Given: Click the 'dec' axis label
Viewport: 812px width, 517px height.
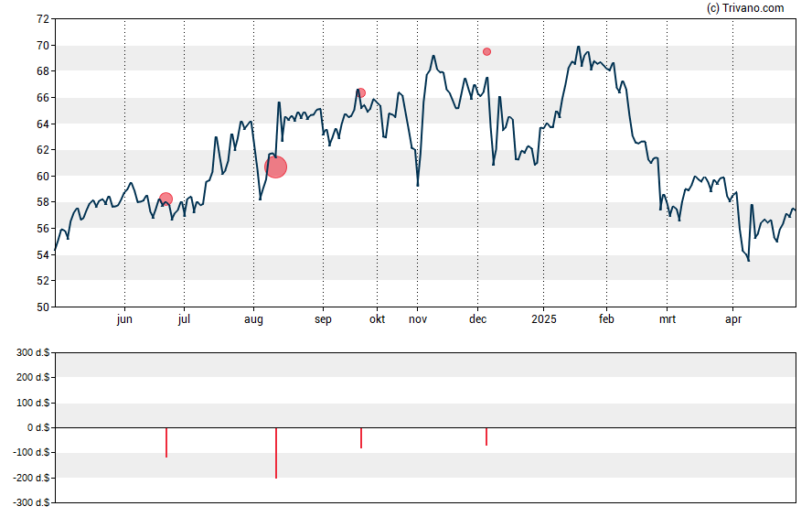Looking at the screenshot, I should [x=477, y=319].
